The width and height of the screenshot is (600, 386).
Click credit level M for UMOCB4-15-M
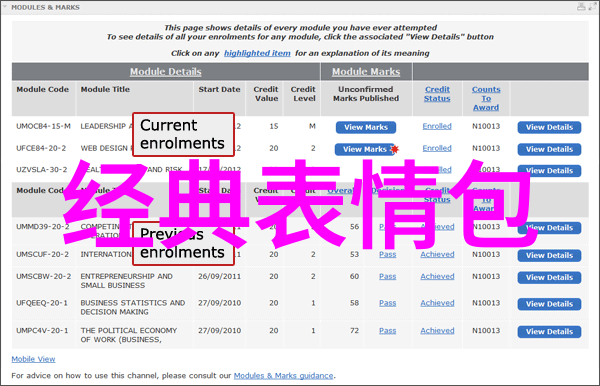pyautogui.click(x=312, y=126)
